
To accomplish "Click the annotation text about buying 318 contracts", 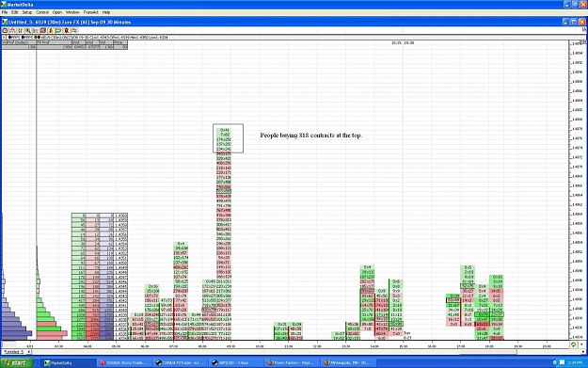I will tap(311, 136).
